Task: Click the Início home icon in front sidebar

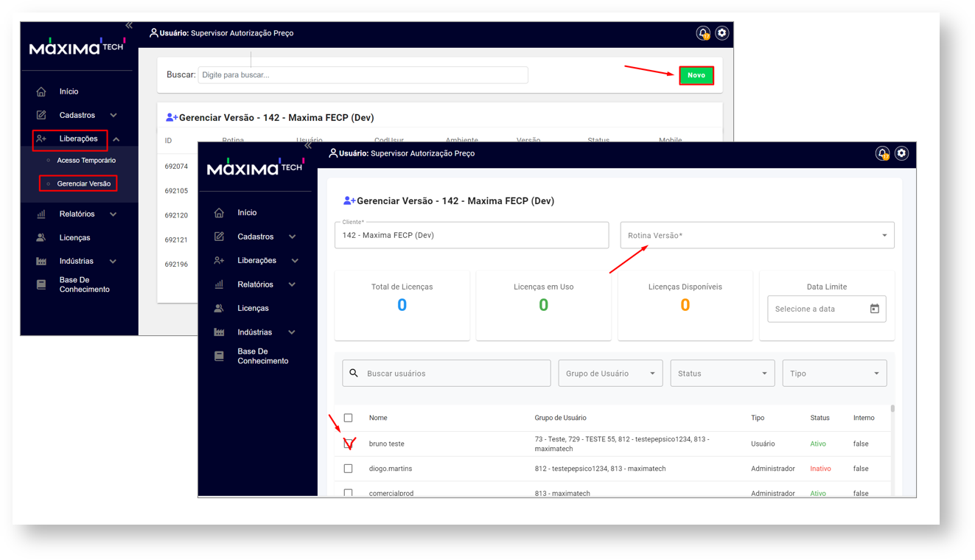Action: (x=219, y=213)
